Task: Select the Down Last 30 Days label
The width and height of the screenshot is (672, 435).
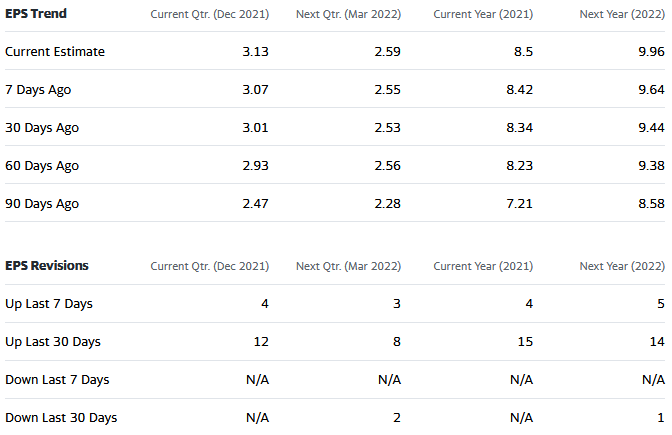Action: (x=61, y=418)
